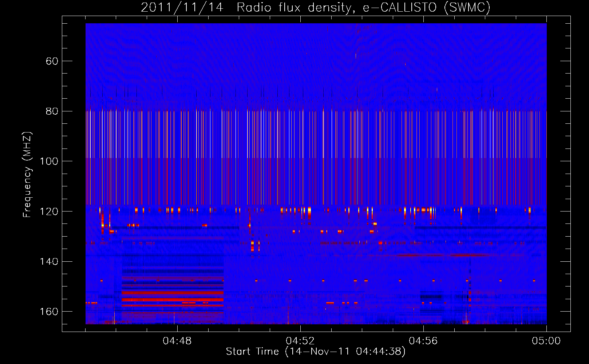Click the 04:56 time tick label

(x=423, y=341)
